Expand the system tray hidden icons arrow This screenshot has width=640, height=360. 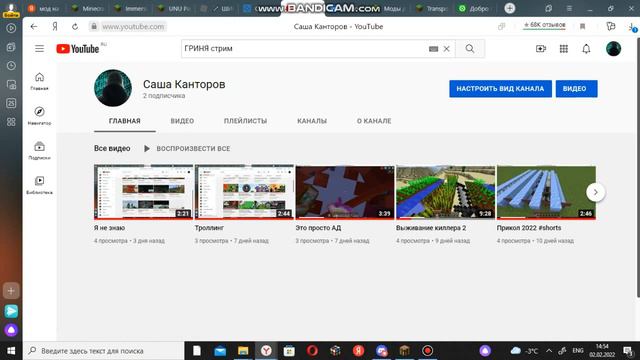point(549,351)
